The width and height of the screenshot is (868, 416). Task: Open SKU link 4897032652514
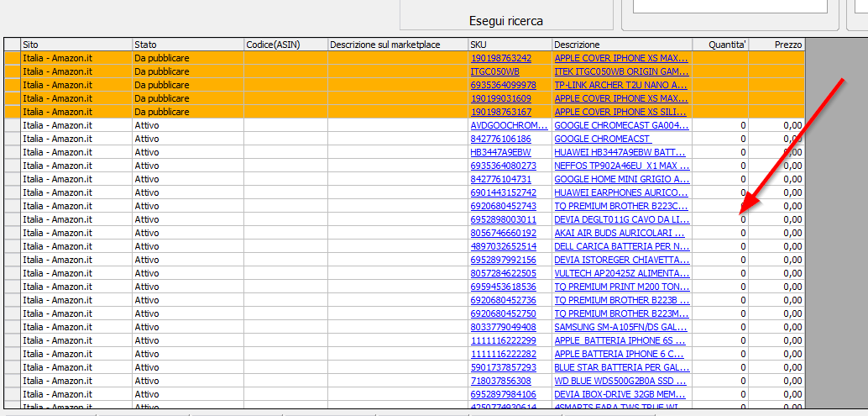pos(503,246)
